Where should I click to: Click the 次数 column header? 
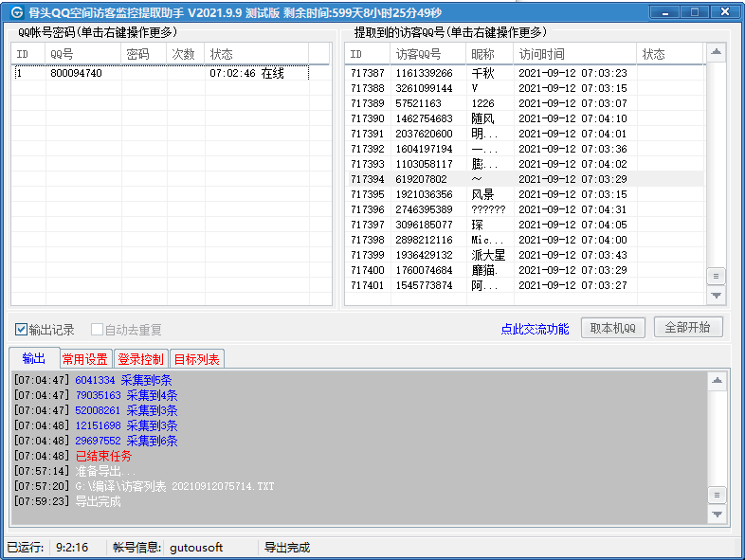[185, 54]
